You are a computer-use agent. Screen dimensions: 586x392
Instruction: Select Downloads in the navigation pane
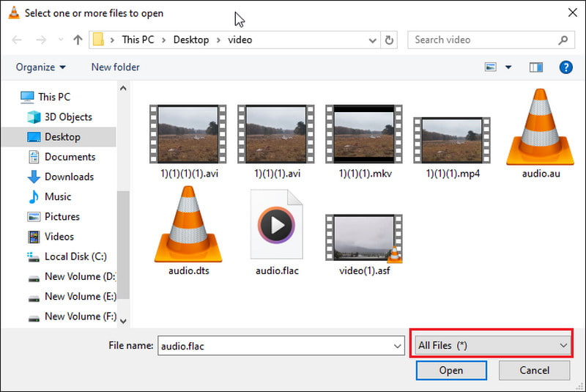(69, 177)
